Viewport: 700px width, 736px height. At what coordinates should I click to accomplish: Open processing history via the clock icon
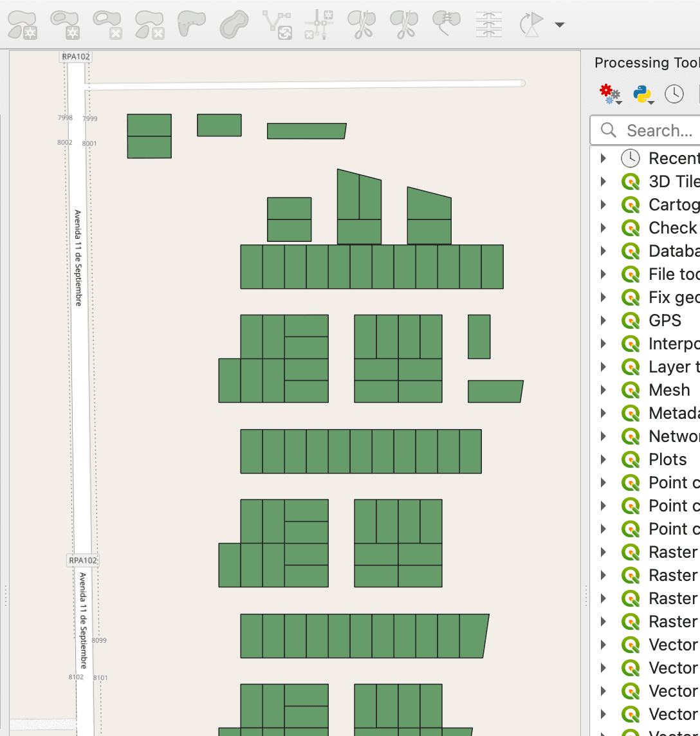(674, 94)
